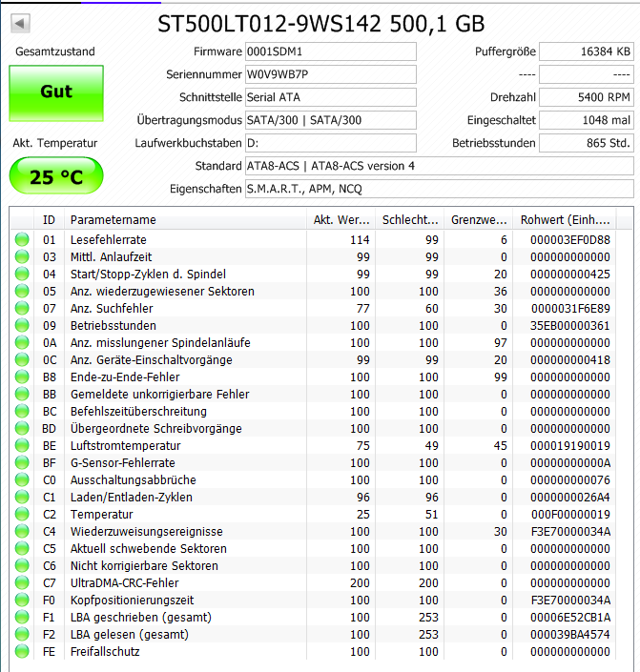The height and width of the screenshot is (672, 640).
Task: Click the status icon for UltraDMA-CRC-Fehler
Action: tap(22, 582)
